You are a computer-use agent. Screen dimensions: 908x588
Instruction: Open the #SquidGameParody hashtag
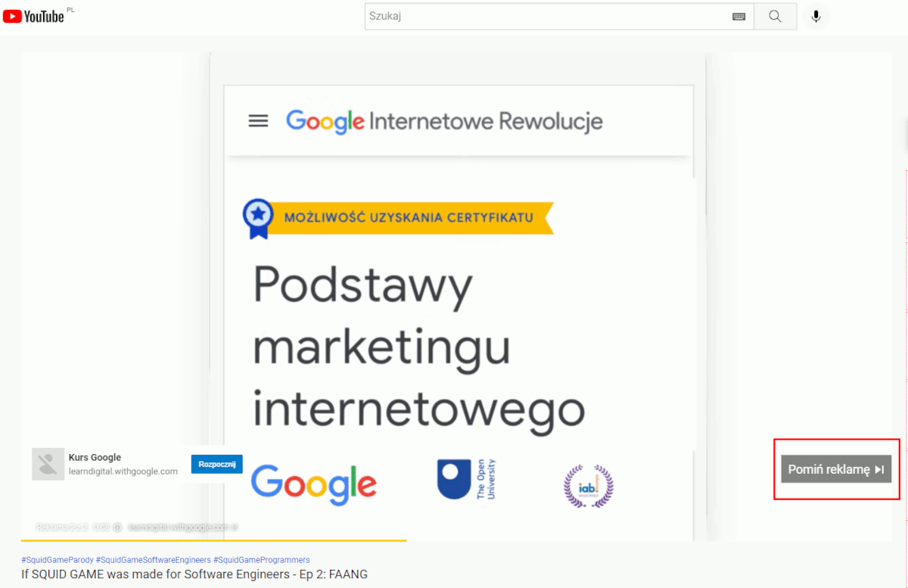pyautogui.click(x=58, y=560)
